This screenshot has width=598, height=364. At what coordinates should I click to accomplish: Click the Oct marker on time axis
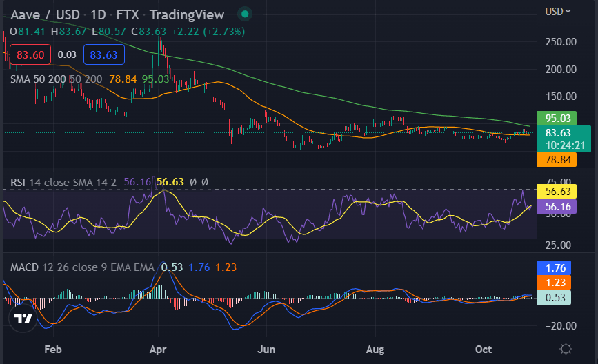pos(484,350)
